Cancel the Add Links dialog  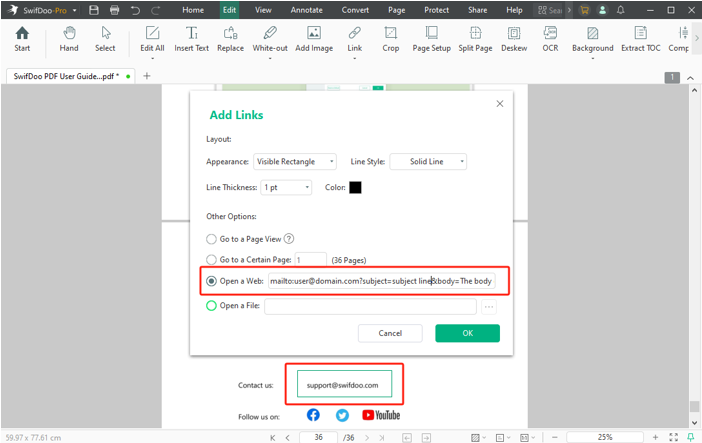pyautogui.click(x=390, y=333)
